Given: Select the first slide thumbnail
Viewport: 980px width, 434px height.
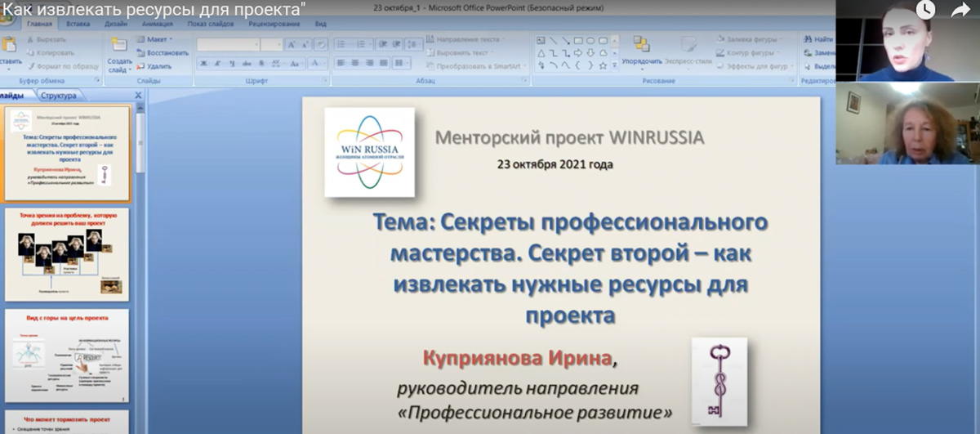Looking at the screenshot, I should click(67, 154).
